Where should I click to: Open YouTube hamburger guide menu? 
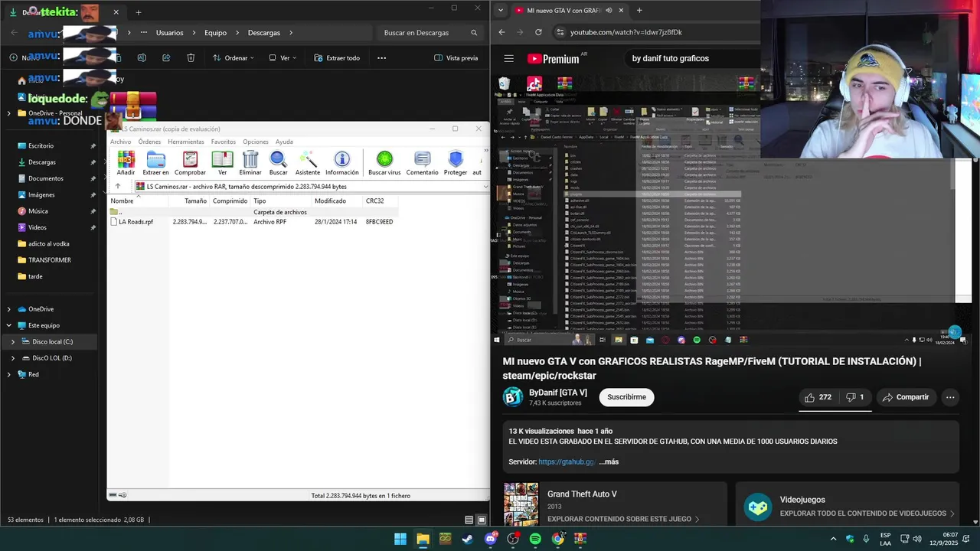point(508,58)
